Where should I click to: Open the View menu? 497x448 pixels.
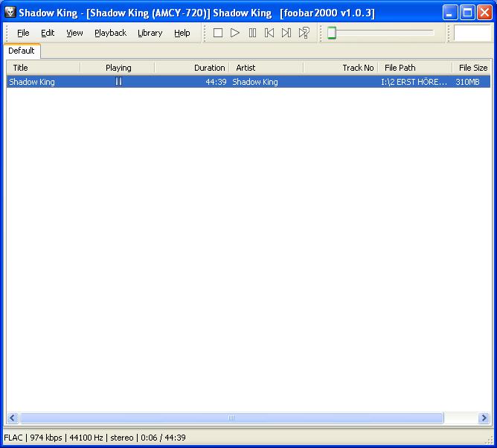click(74, 33)
